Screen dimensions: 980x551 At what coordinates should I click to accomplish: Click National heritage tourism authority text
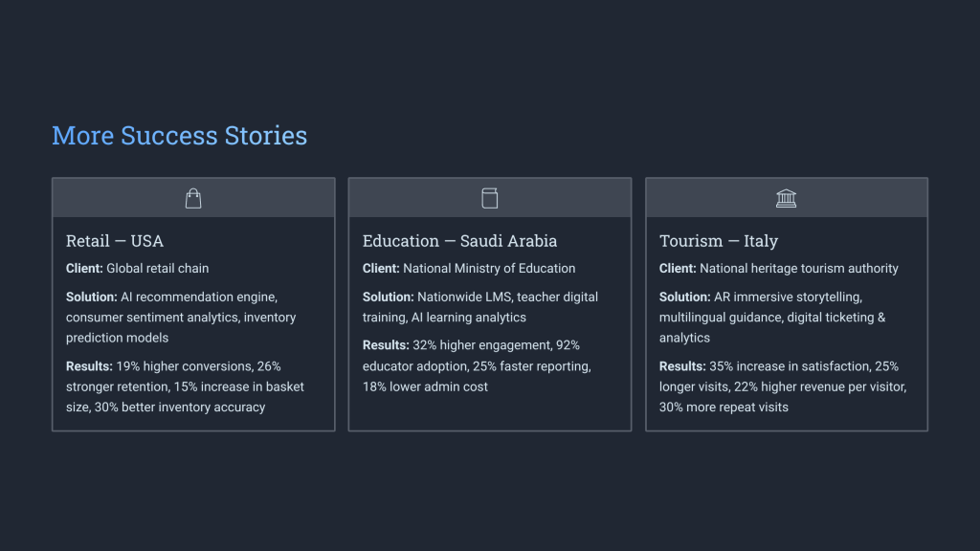pyautogui.click(x=799, y=268)
